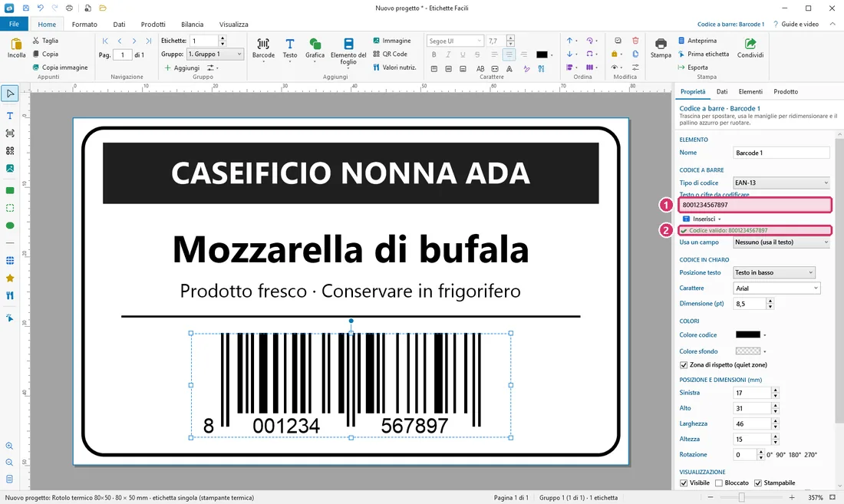
Task: Collapse the ribbon with the chevron
Action: [832, 25]
